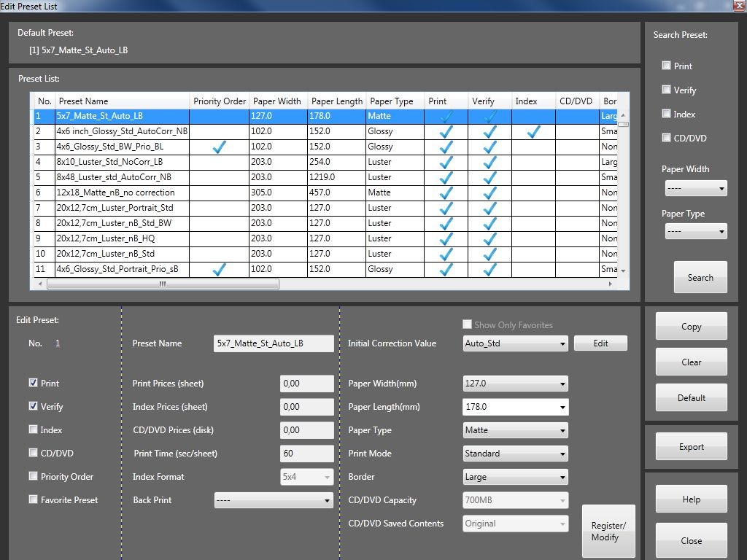
Task: Click the Preset Name column header
Action: pyautogui.click(x=122, y=101)
